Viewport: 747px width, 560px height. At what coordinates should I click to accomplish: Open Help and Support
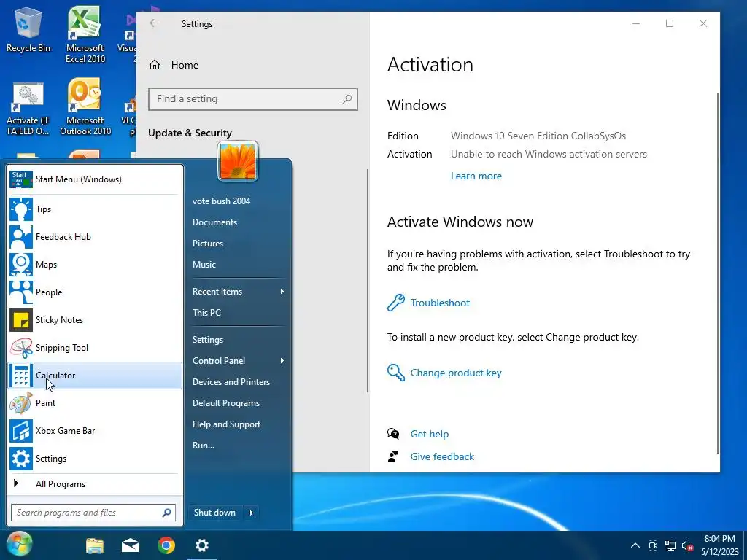(x=226, y=424)
